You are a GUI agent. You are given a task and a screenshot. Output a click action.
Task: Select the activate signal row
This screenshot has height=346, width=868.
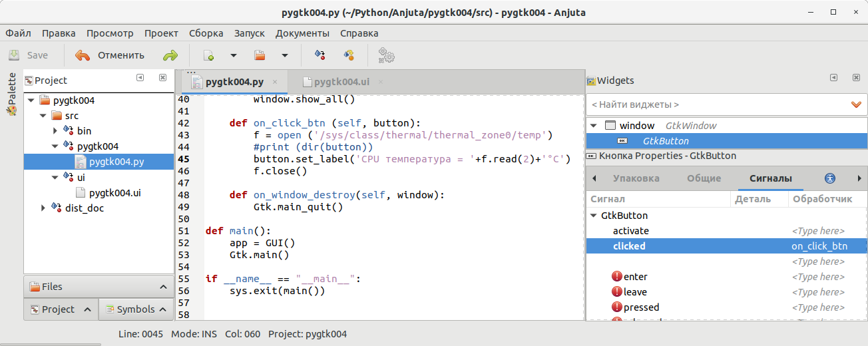(x=727, y=231)
